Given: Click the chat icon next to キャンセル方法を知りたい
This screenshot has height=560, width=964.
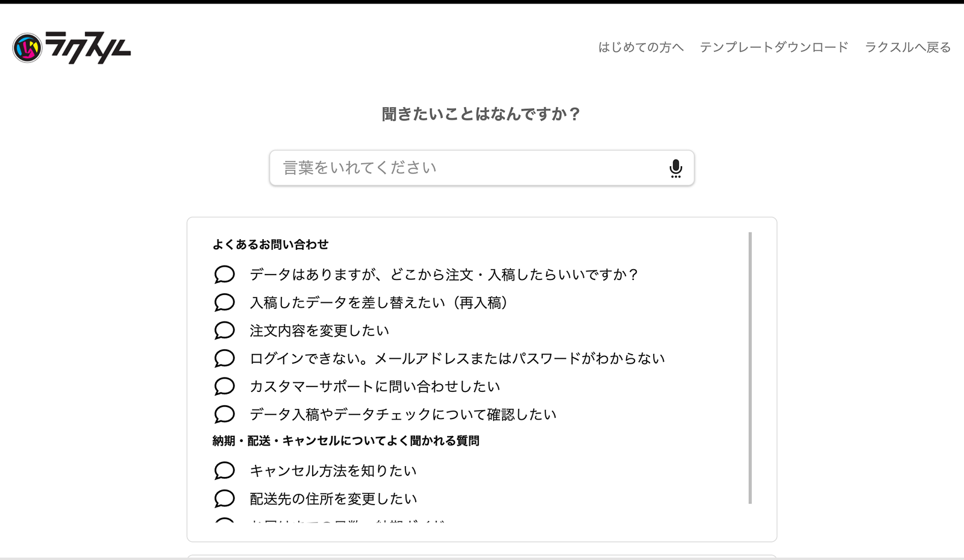Looking at the screenshot, I should click(x=224, y=471).
